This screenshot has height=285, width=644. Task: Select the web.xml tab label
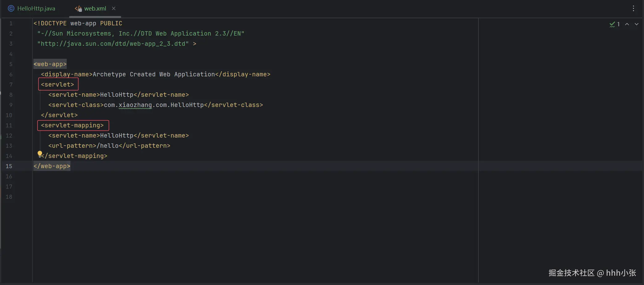tap(95, 9)
